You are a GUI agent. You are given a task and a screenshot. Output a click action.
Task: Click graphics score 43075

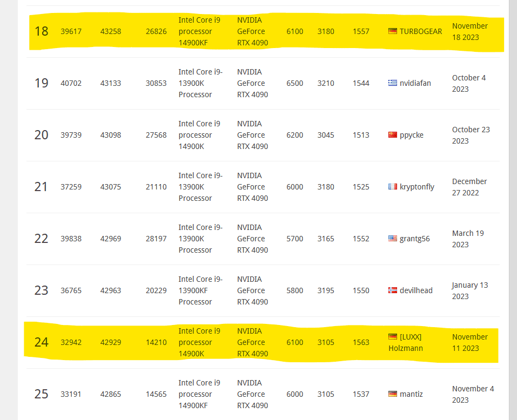click(110, 187)
